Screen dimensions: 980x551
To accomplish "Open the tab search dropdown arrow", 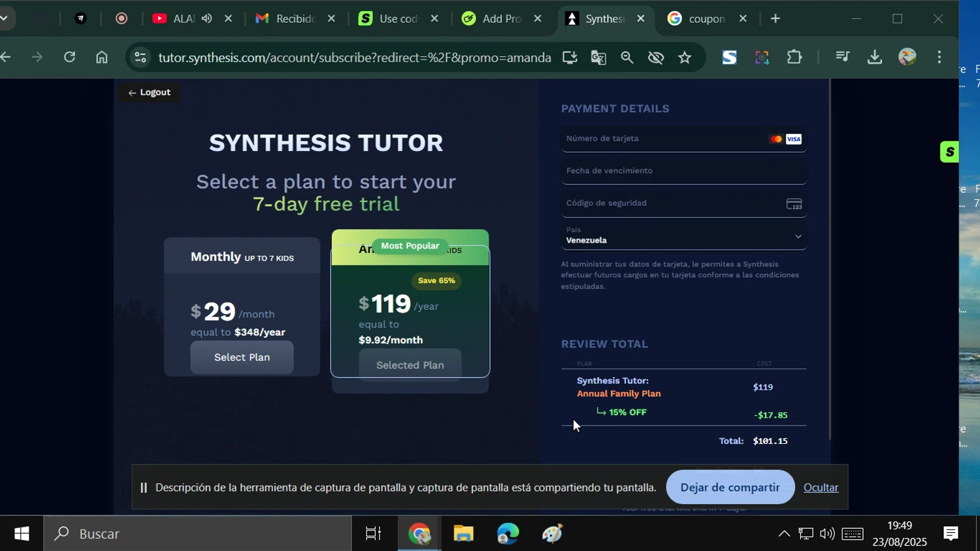I will (x=4, y=18).
